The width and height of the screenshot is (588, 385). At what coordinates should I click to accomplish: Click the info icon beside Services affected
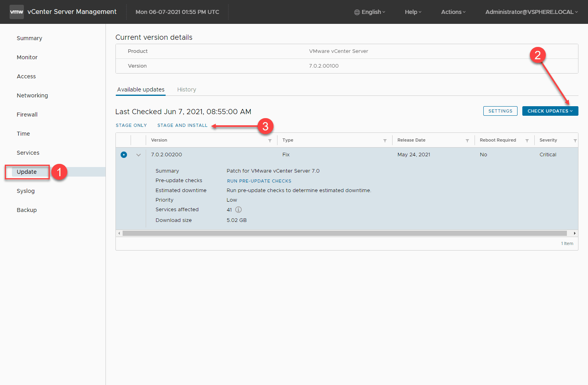click(238, 210)
